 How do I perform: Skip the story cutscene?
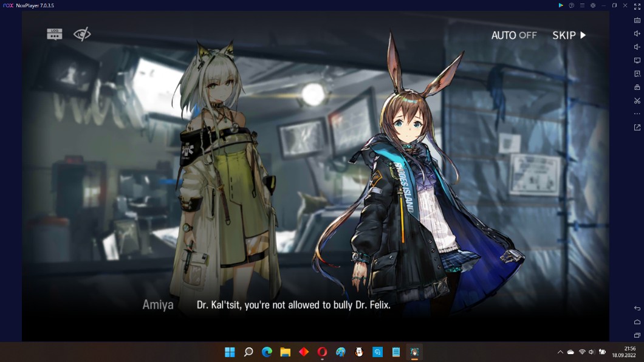[x=569, y=35]
